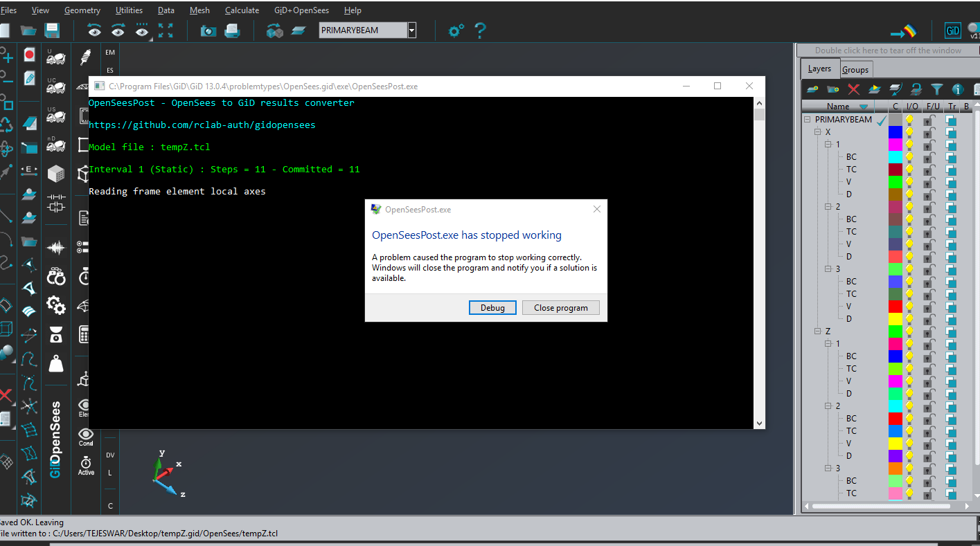The height and width of the screenshot is (546, 980).
Task: Toggle visibility bulb for the BC layer
Action: 909,157
